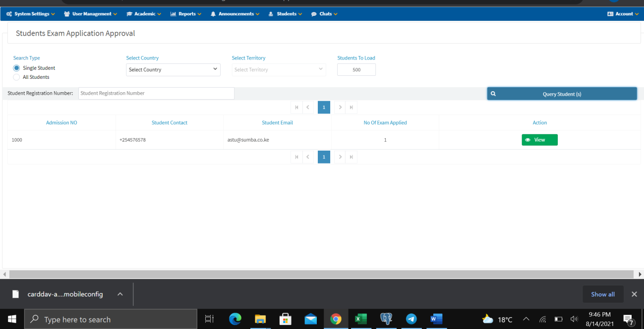644x329 pixels.
Task: Open Excel from the taskbar
Action: [361, 319]
